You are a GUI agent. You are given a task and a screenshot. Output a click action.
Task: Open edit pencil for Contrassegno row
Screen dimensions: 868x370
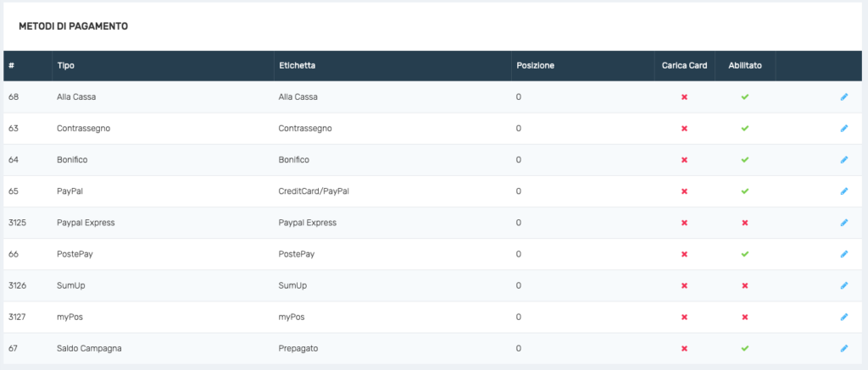[x=843, y=129]
